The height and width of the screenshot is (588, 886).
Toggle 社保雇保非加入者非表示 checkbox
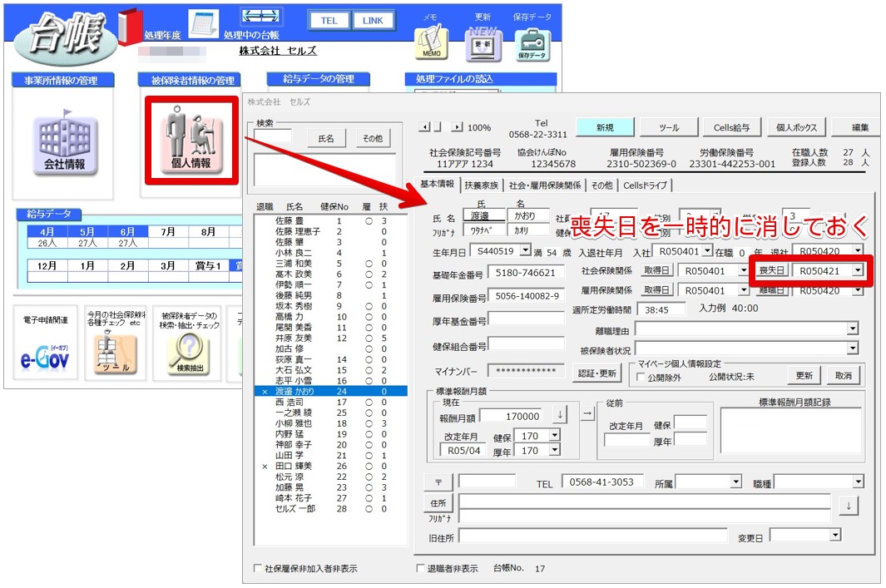pos(258,568)
